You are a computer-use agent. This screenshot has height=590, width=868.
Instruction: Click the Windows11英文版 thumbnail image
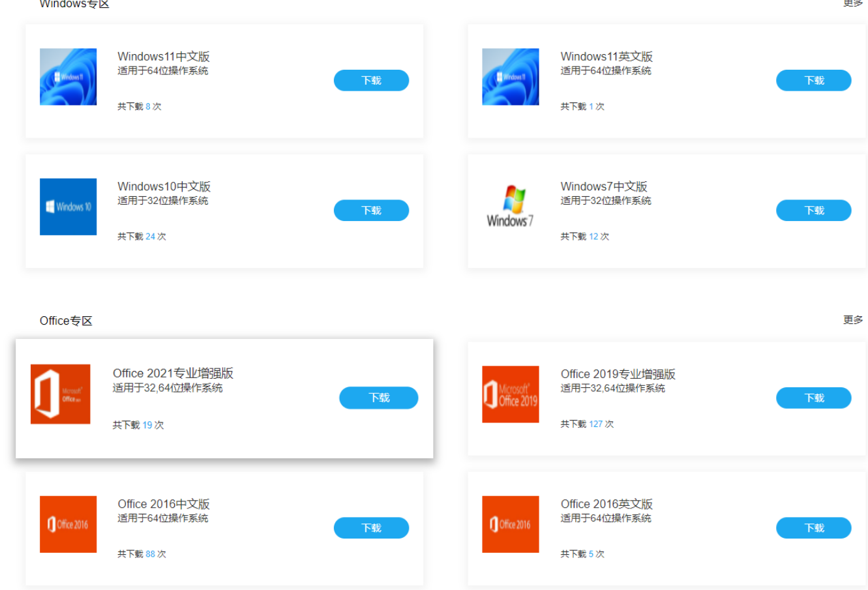click(511, 77)
